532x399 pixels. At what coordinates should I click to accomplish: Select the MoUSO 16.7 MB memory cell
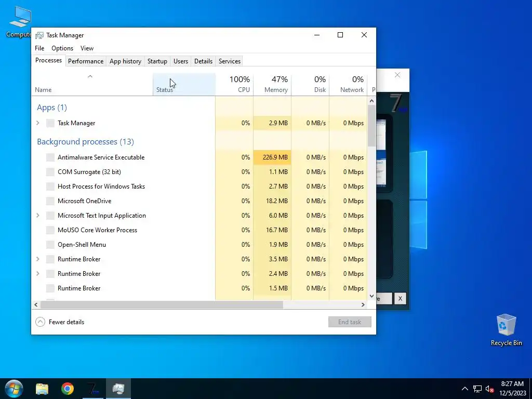[272, 230]
